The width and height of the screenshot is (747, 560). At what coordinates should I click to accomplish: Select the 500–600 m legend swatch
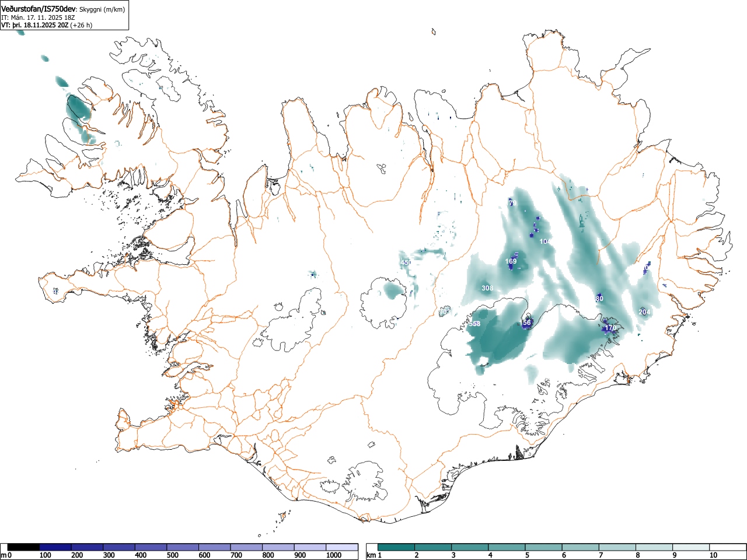(183, 547)
